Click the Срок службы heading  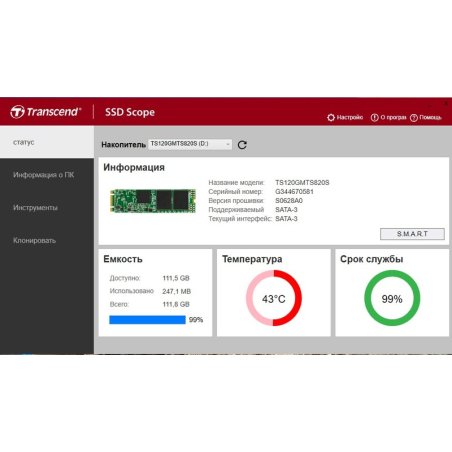point(372,259)
